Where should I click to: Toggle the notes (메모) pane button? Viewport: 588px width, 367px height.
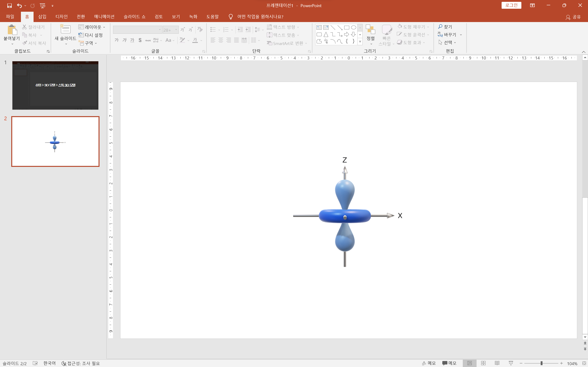coord(429,363)
